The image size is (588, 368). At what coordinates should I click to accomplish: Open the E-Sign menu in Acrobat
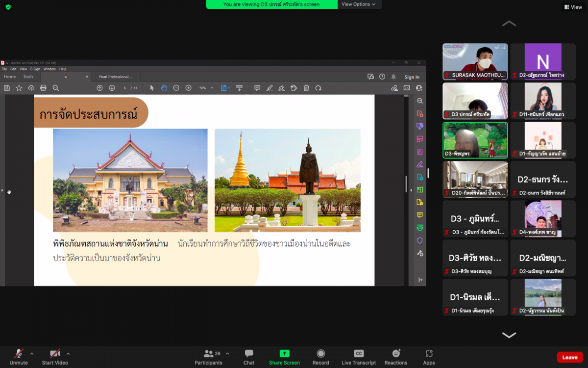(x=35, y=69)
